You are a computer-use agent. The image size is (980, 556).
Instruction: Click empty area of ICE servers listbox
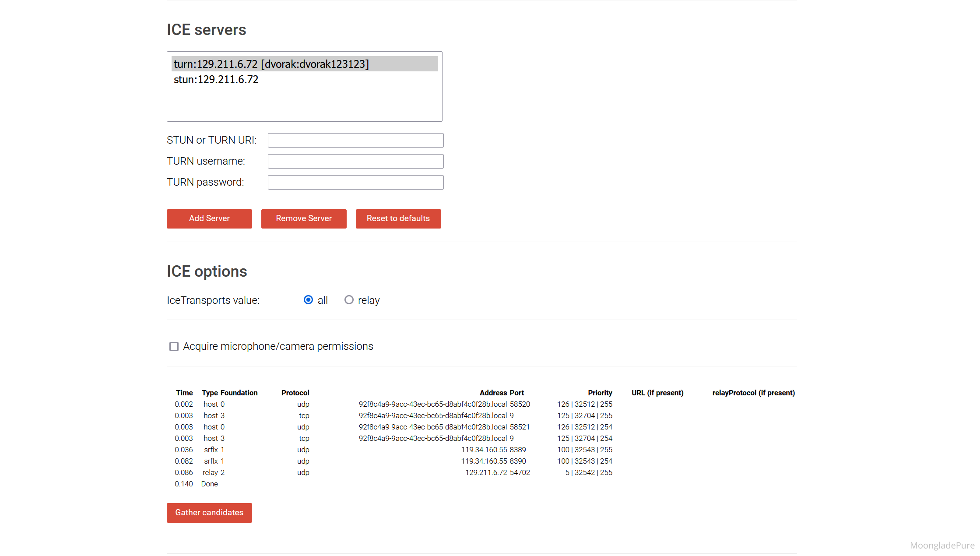coord(304,105)
